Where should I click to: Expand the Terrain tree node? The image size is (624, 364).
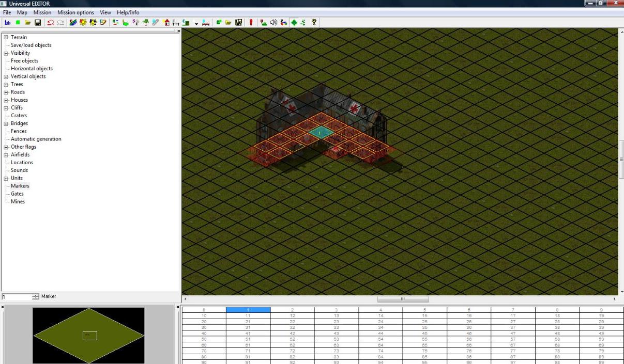point(6,37)
